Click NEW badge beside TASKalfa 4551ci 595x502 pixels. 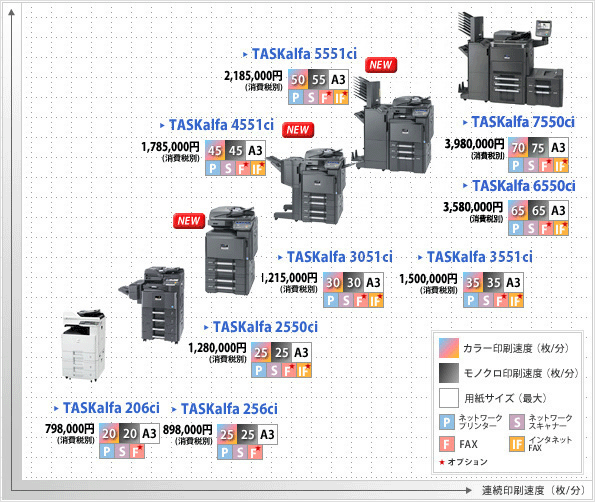coord(298,130)
